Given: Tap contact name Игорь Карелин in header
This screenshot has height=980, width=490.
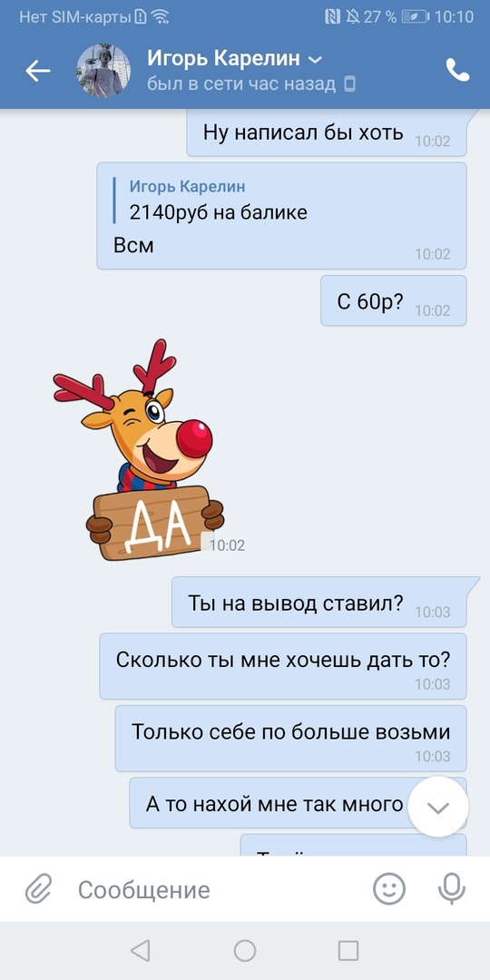Looking at the screenshot, I should coord(224,59).
